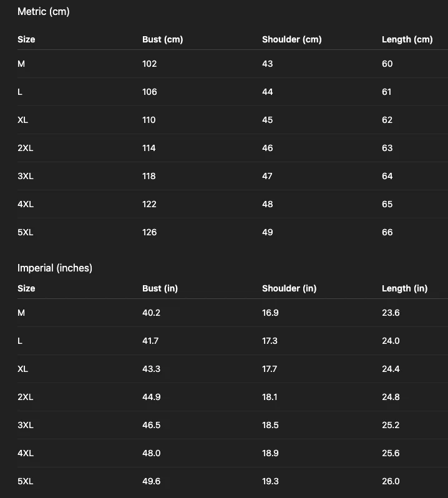Viewport: 448px width, 498px height.
Task: Click the bust value 102
Action: click(150, 64)
